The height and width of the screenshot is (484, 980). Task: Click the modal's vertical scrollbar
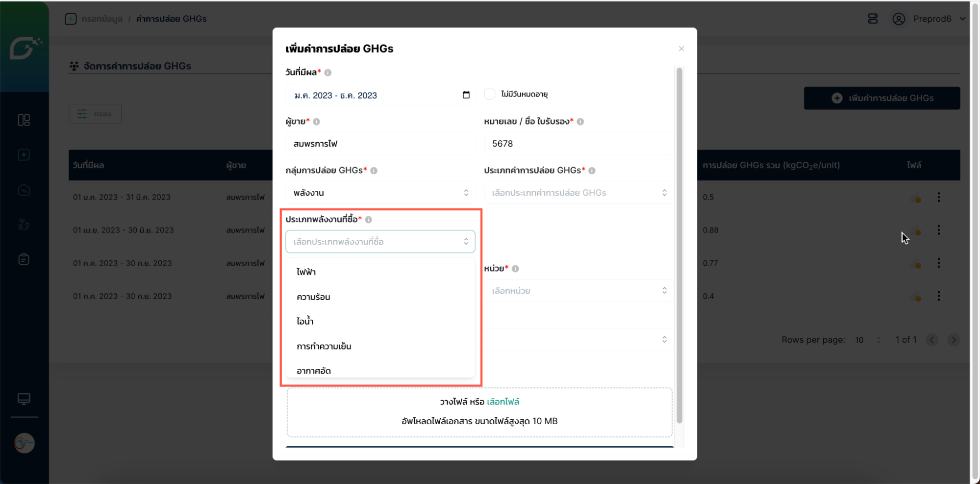pyautogui.click(x=679, y=245)
